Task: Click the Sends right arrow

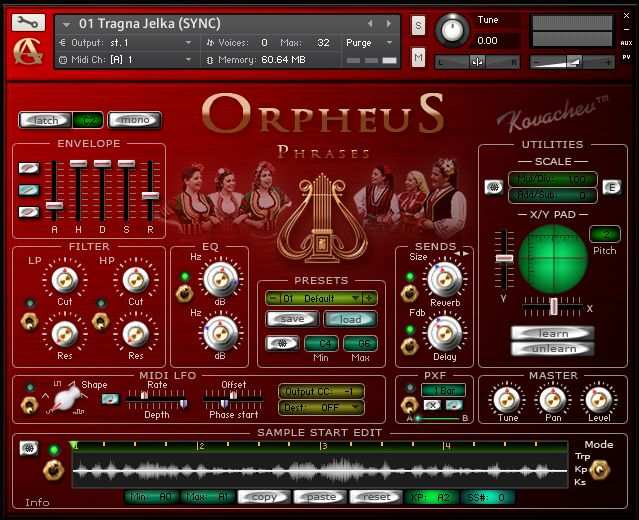Action: [465, 253]
